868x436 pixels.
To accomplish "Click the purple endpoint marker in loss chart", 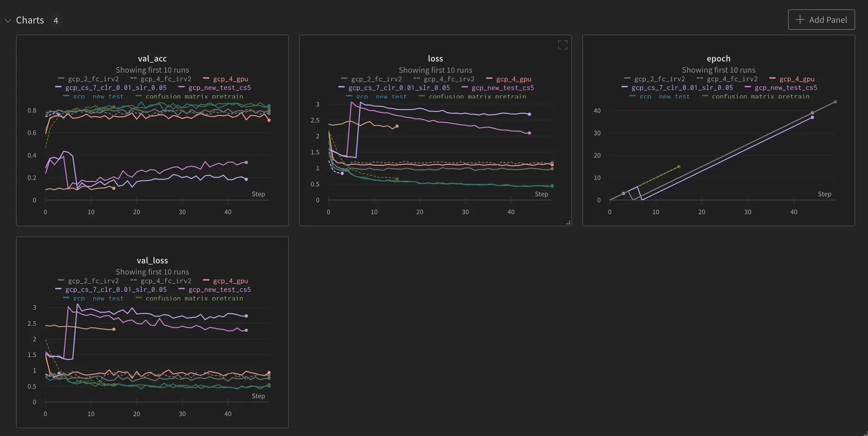I will tap(529, 114).
